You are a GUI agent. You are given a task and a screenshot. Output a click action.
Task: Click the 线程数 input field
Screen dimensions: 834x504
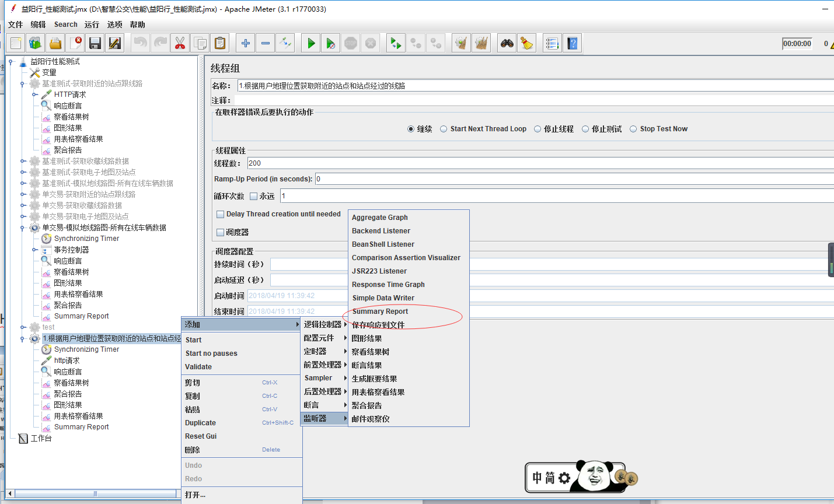[540, 163]
